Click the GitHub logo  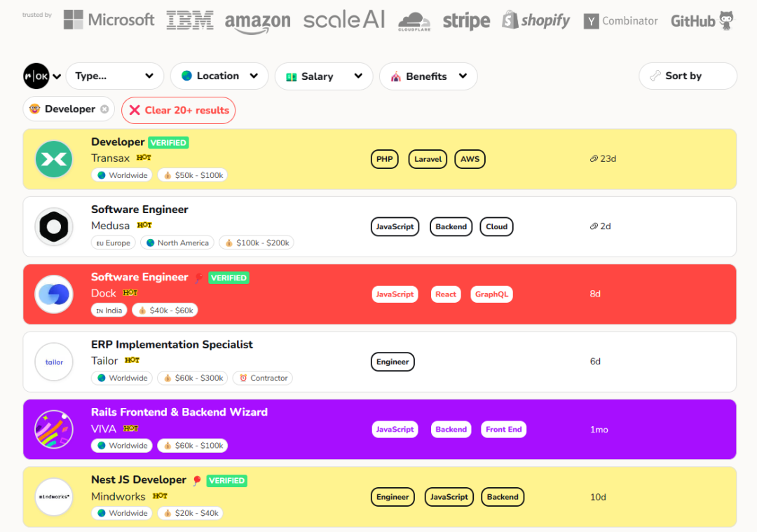coord(702,20)
